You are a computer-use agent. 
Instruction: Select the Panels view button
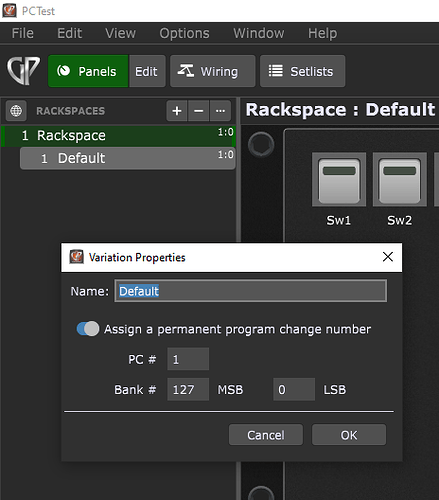coord(88,71)
